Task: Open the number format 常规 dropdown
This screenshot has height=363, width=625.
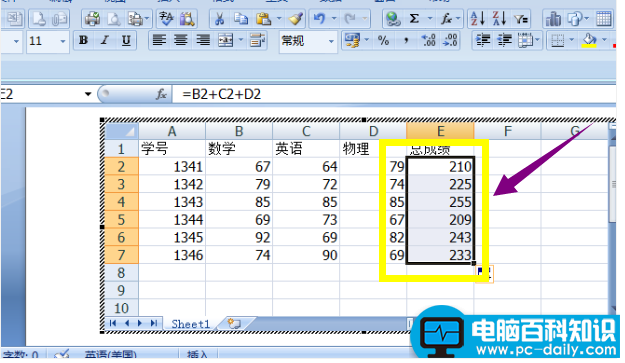Action: coord(331,41)
